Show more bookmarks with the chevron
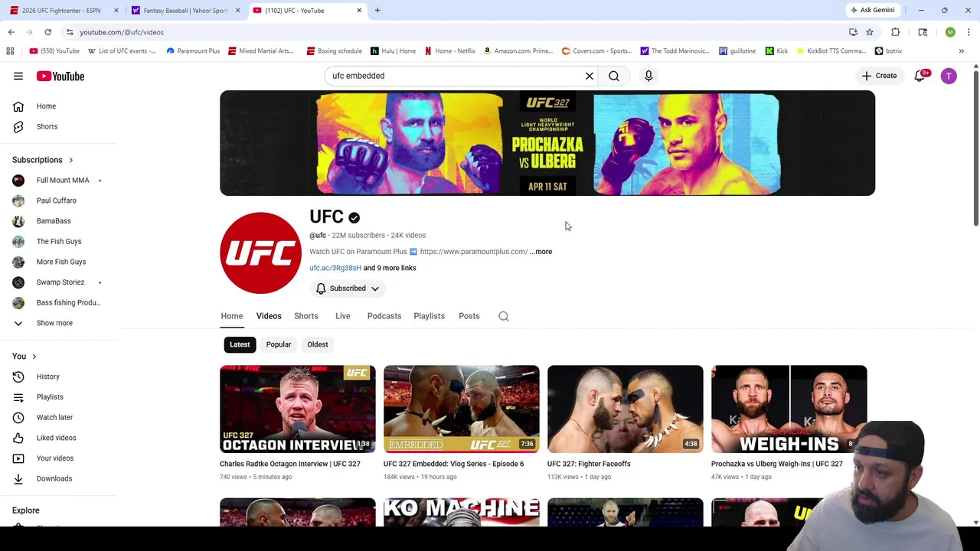 tap(962, 51)
